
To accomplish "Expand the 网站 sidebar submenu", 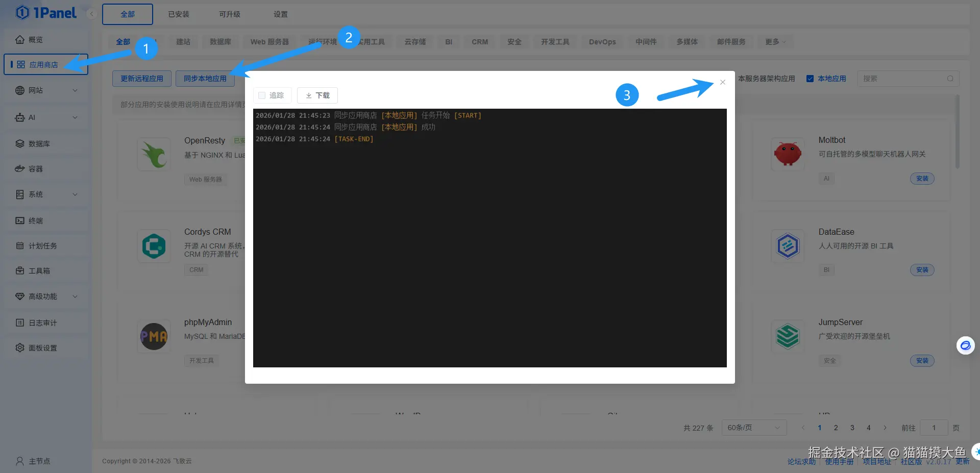I will (x=75, y=90).
